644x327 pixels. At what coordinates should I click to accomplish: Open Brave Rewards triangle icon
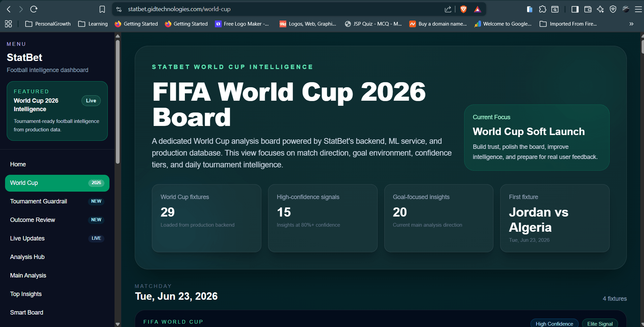pyautogui.click(x=478, y=9)
